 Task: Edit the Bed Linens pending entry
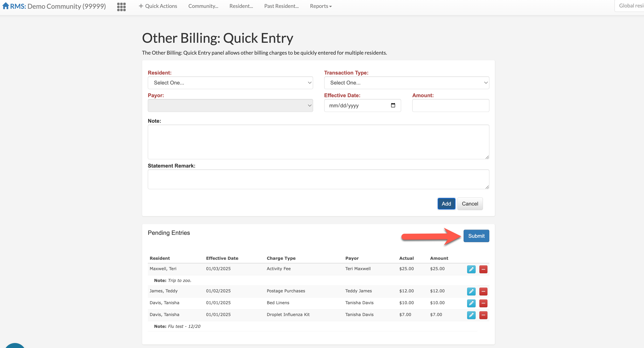(x=471, y=303)
